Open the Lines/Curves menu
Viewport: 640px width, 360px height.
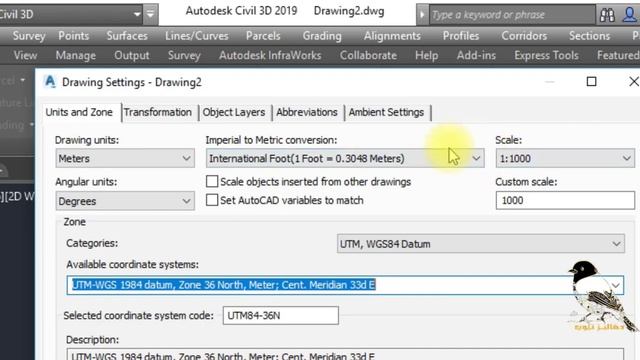tap(197, 36)
